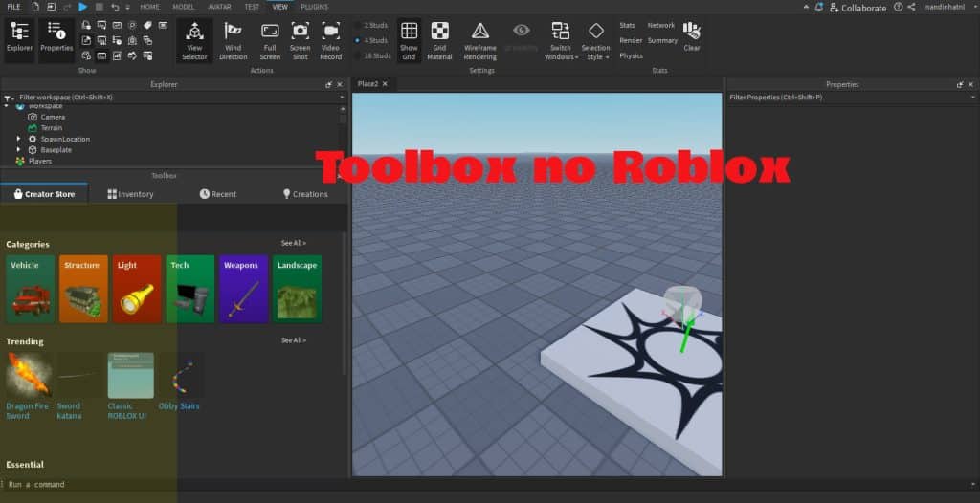Open the Properties panel button
This screenshot has height=503, width=980.
56,39
